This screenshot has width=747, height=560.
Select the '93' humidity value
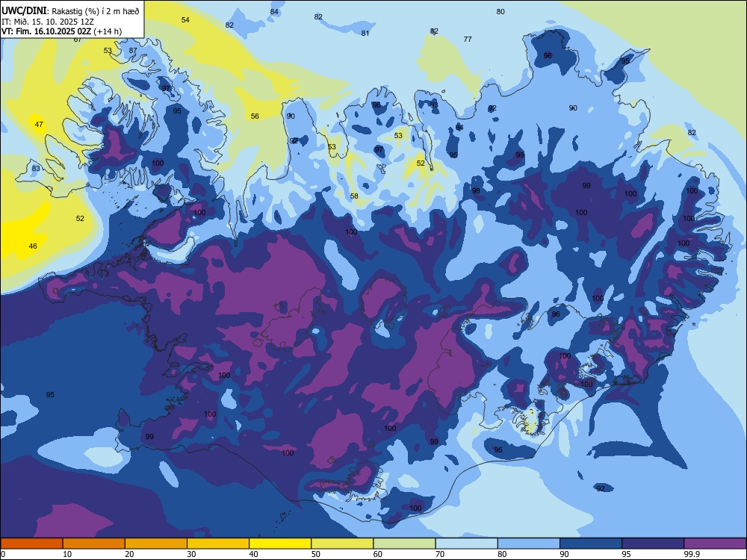coord(434,105)
